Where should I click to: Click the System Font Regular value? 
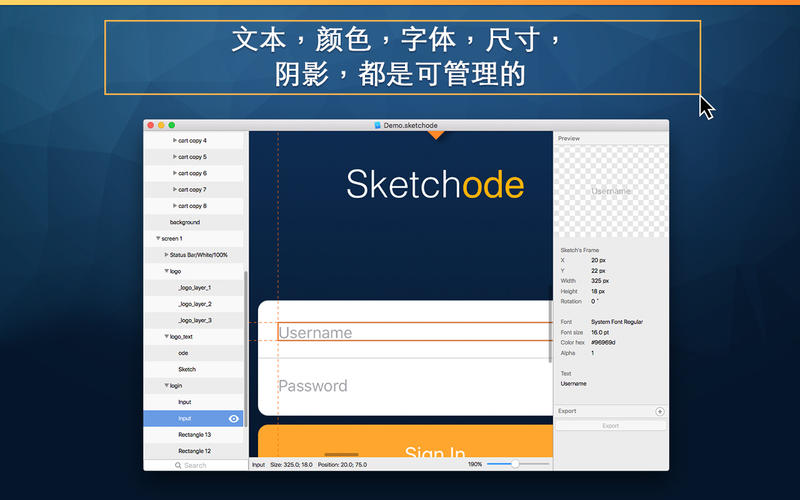pyautogui.click(x=617, y=322)
